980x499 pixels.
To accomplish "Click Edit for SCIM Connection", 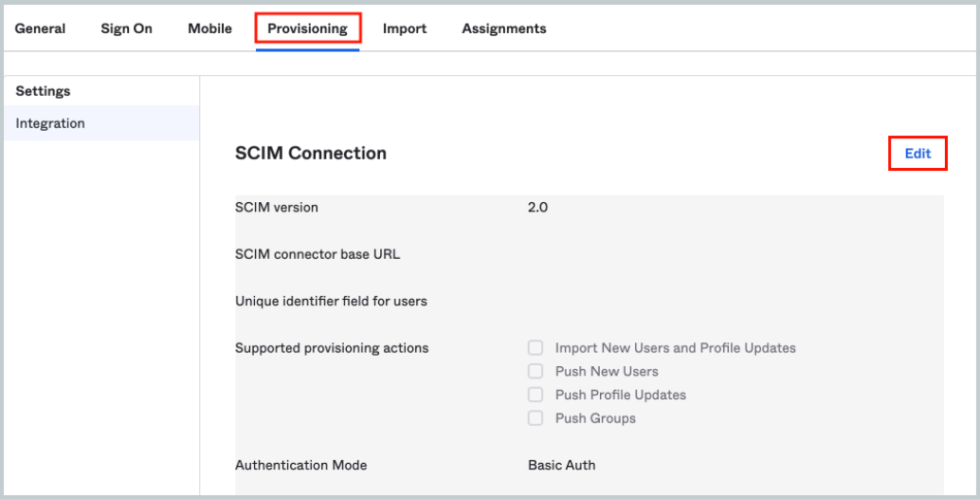I will [917, 154].
